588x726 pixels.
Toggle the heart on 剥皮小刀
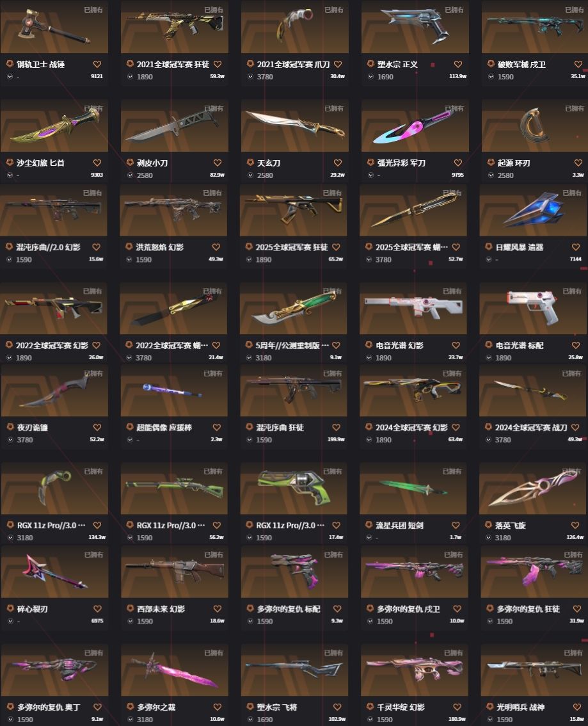coord(218,163)
